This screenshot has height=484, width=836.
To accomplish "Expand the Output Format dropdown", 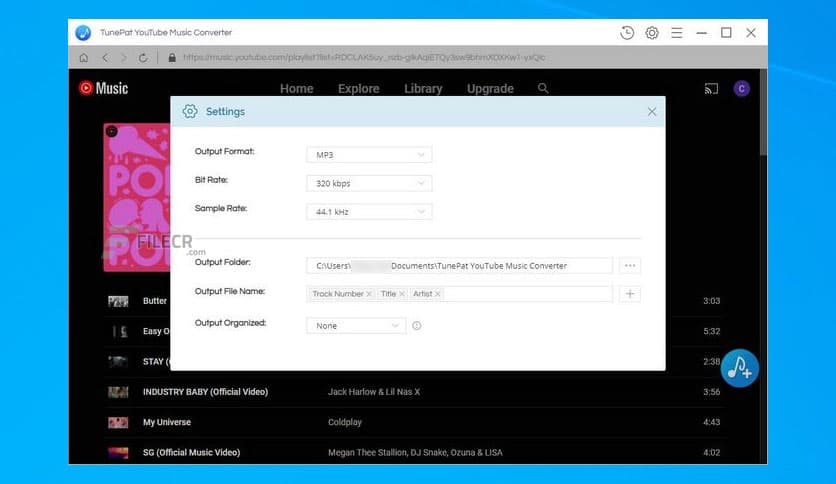I will pyautogui.click(x=368, y=155).
